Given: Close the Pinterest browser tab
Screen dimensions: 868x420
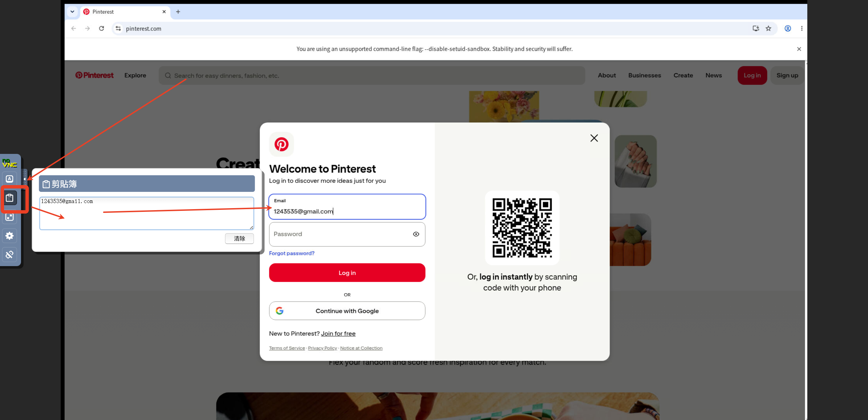Looking at the screenshot, I should coord(164,12).
